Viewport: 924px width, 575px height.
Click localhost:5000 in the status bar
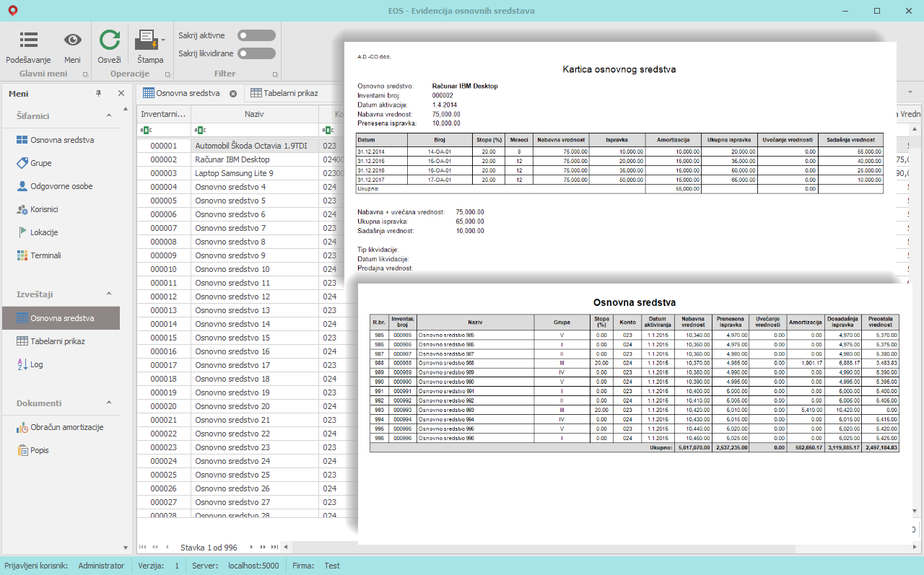click(253, 566)
